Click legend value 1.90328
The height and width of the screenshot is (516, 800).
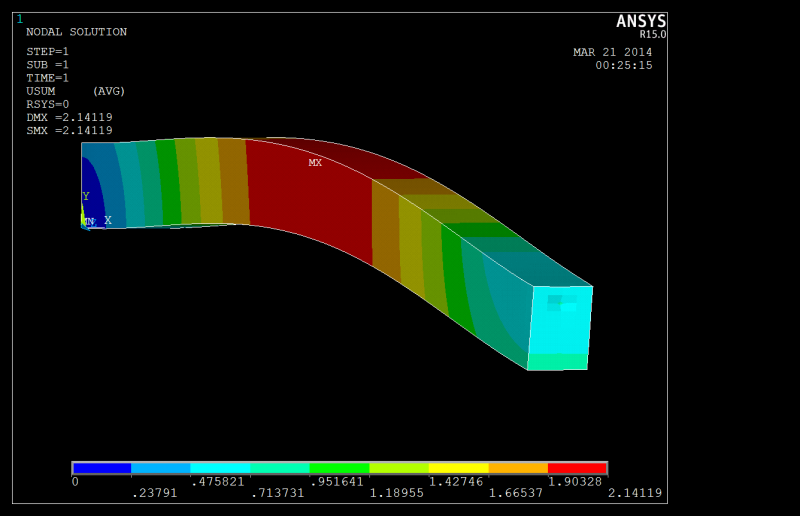click(x=575, y=482)
